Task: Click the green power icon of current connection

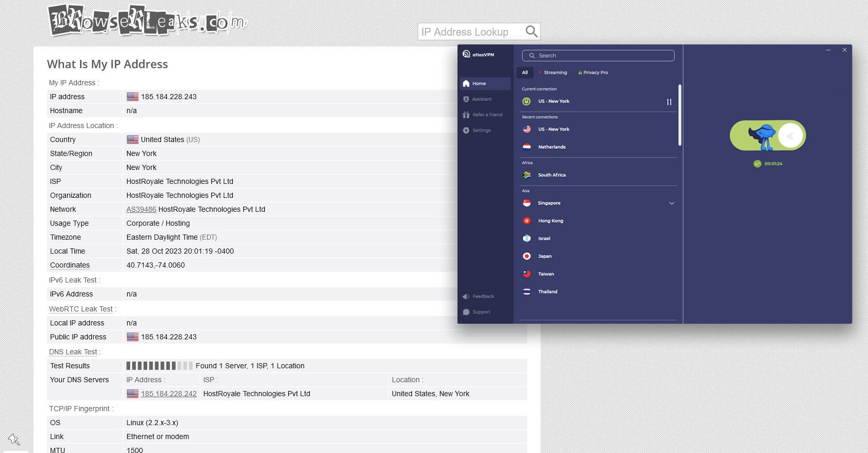Action: tap(526, 101)
